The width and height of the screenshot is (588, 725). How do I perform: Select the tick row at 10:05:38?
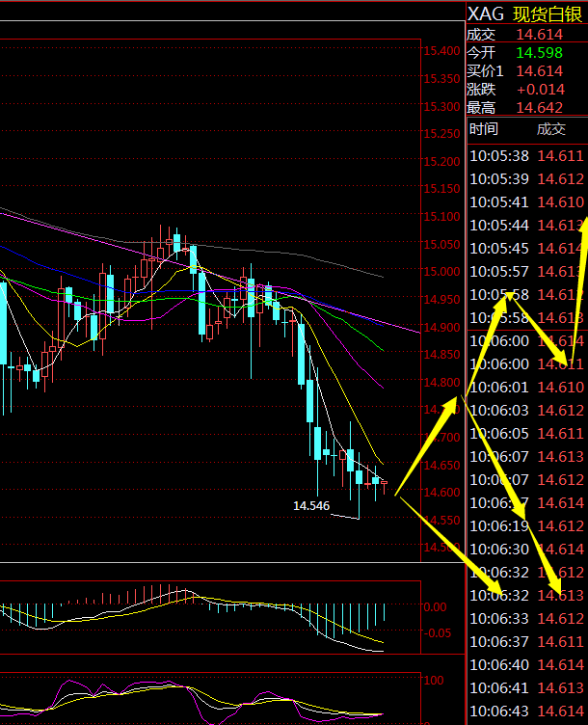click(525, 155)
